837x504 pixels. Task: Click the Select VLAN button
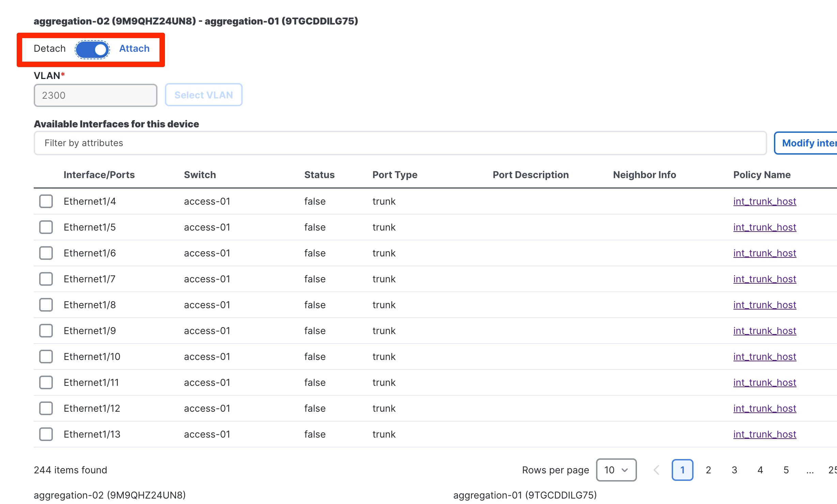[x=203, y=95]
